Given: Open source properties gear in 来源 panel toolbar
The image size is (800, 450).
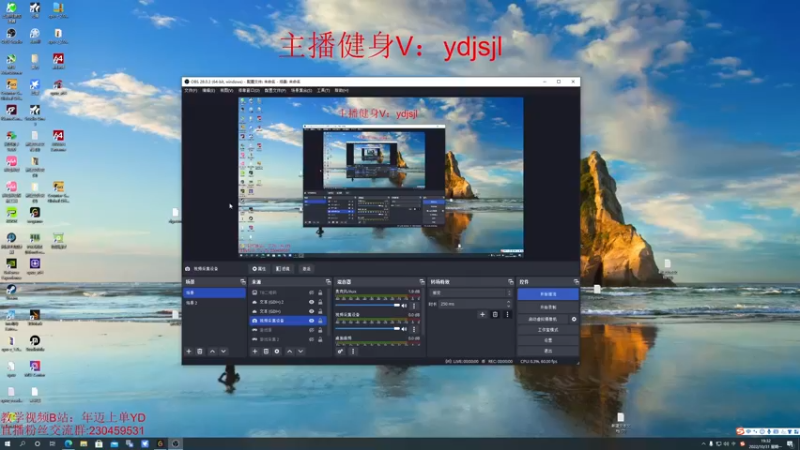Looking at the screenshot, I should click(277, 352).
